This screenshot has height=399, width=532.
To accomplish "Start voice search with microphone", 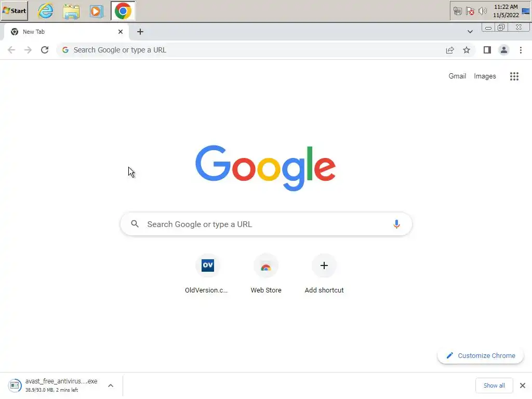I will (x=396, y=224).
